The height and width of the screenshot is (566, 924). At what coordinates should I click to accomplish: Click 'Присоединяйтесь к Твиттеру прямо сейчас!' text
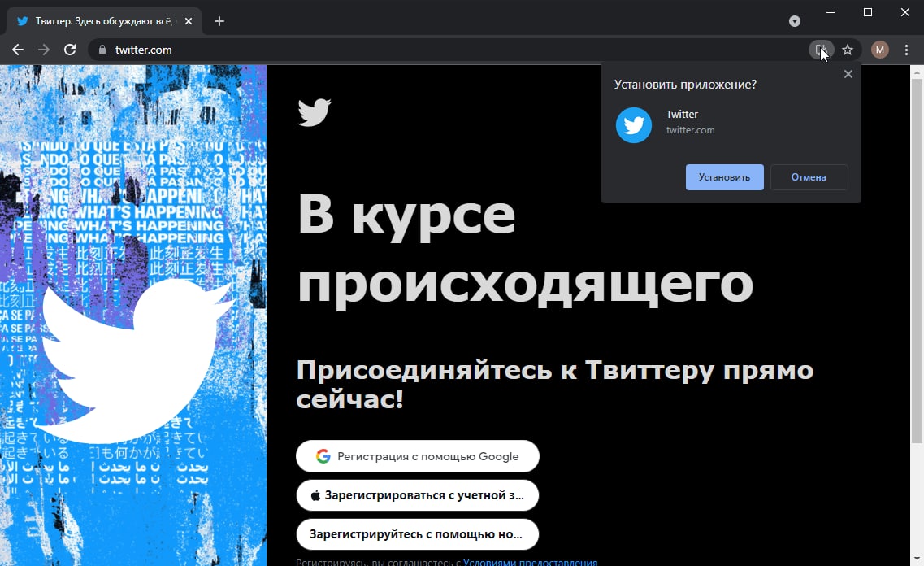pyautogui.click(x=554, y=385)
